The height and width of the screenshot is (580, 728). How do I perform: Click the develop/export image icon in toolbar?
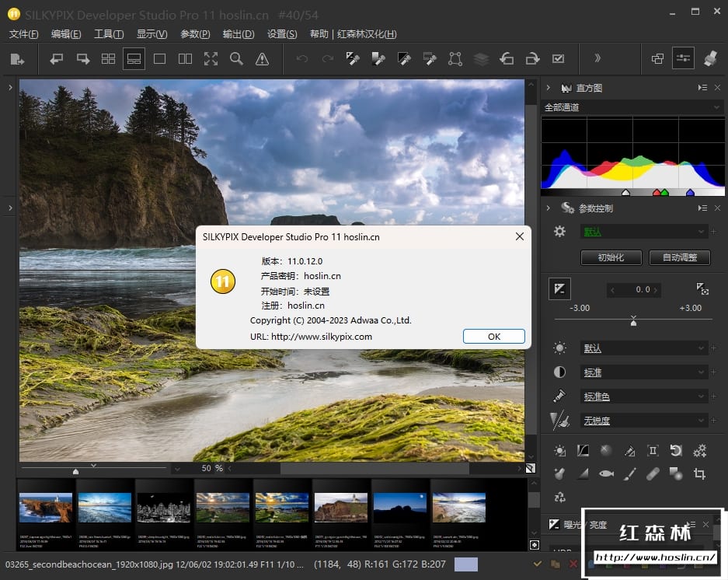17,59
